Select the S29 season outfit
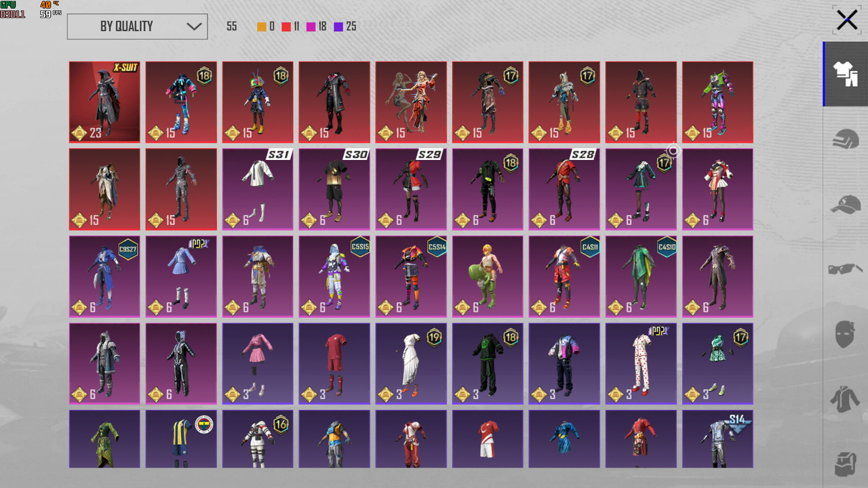This screenshot has height=488, width=868. 411,189
